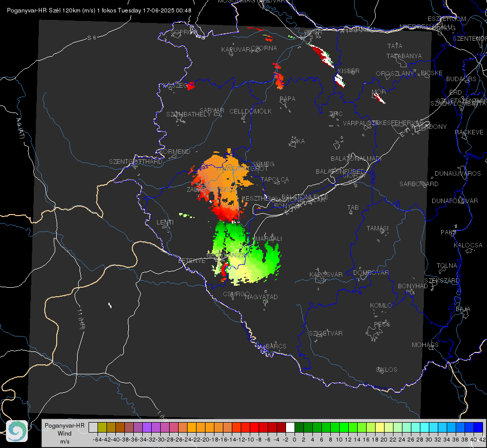Viewport: 487px width, 448px height.
Task: Select the SÜMEG label
Action: pyautogui.click(x=263, y=164)
